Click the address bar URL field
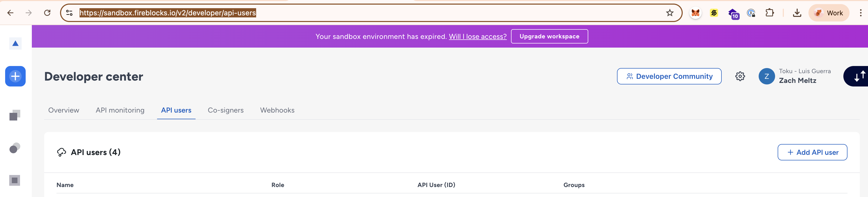This screenshot has height=197, width=868. [371, 13]
